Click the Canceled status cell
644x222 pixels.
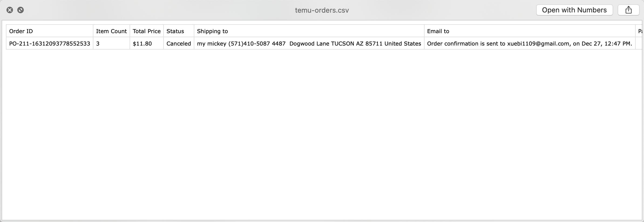click(179, 44)
